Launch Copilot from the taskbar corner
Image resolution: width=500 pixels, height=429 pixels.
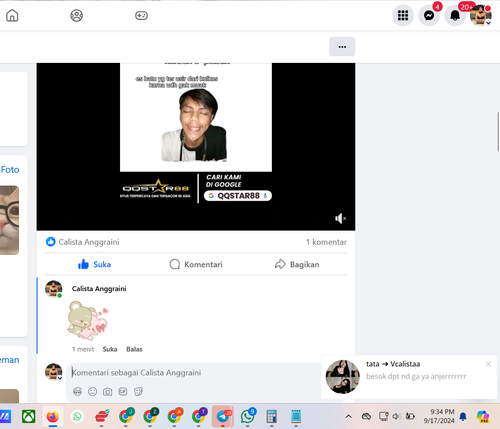483,416
